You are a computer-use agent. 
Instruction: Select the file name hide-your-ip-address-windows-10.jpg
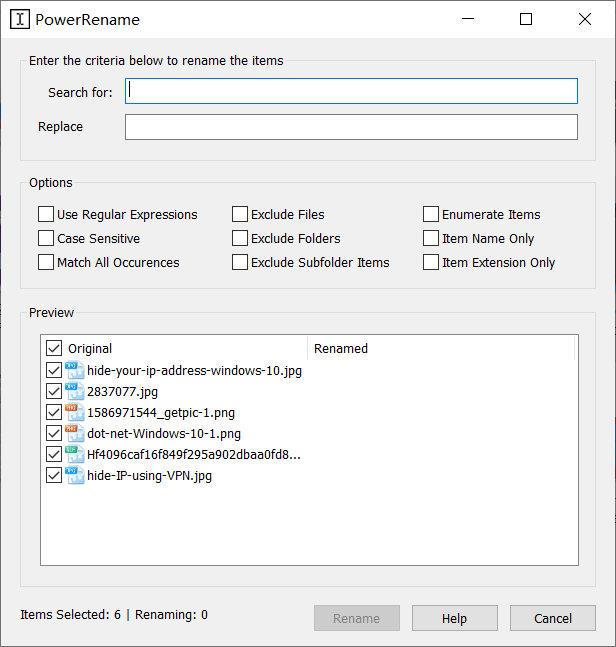coord(194,371)
